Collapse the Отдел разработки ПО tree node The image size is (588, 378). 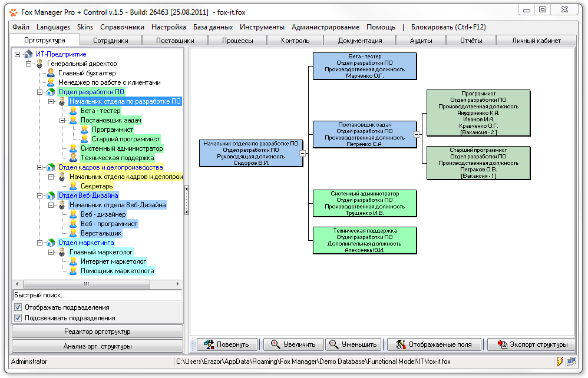coord(39,92)
